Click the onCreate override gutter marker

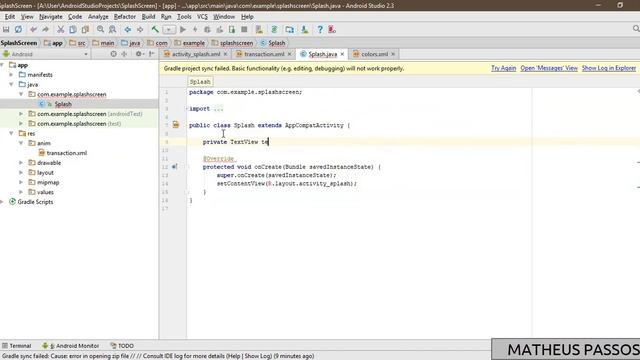pyautogui.click(x=175, y=167)
